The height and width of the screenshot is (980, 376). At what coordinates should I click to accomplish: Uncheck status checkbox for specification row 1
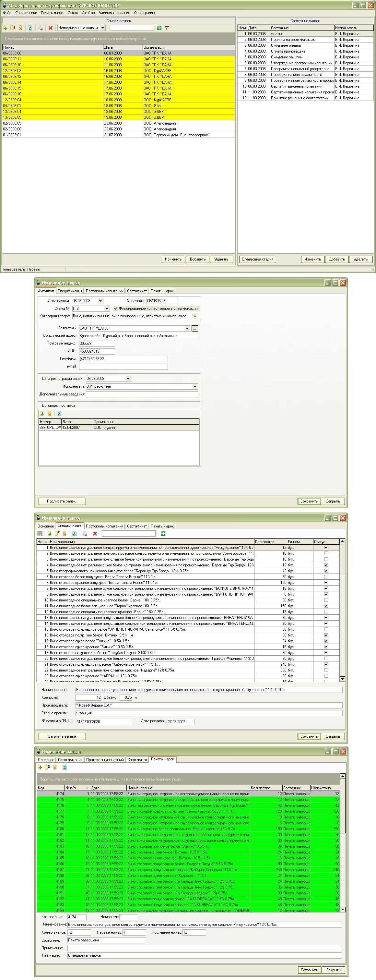click(x=326, y=548)
